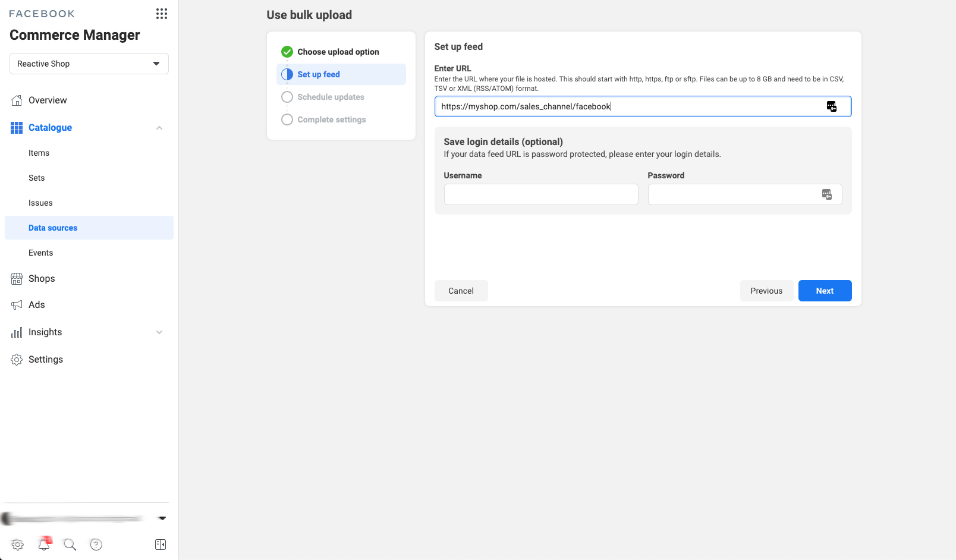Open bottom toolbar settings gear icon
The width and height of the screenshot is (956, 560).
(17, 545)
